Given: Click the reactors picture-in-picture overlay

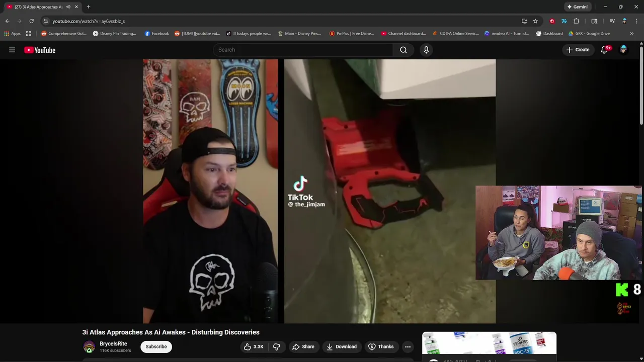Looking at the screenshot, I should pyautogui.click(x=558, y=233).
